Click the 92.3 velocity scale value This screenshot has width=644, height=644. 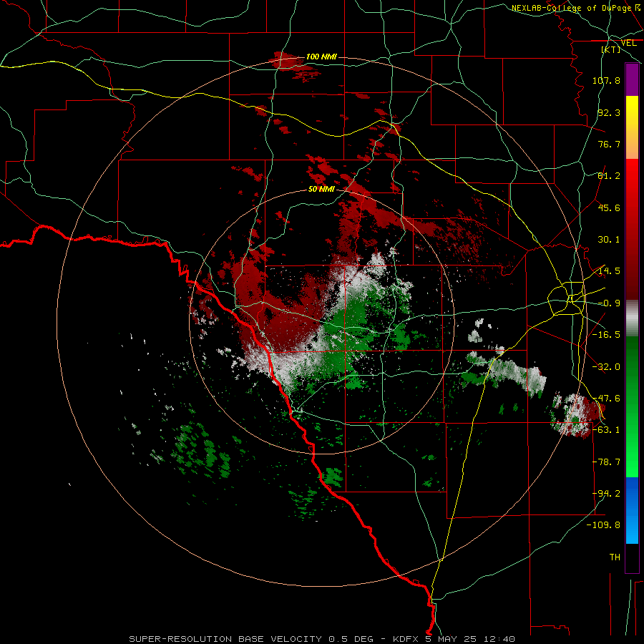[x=609, y=112]
